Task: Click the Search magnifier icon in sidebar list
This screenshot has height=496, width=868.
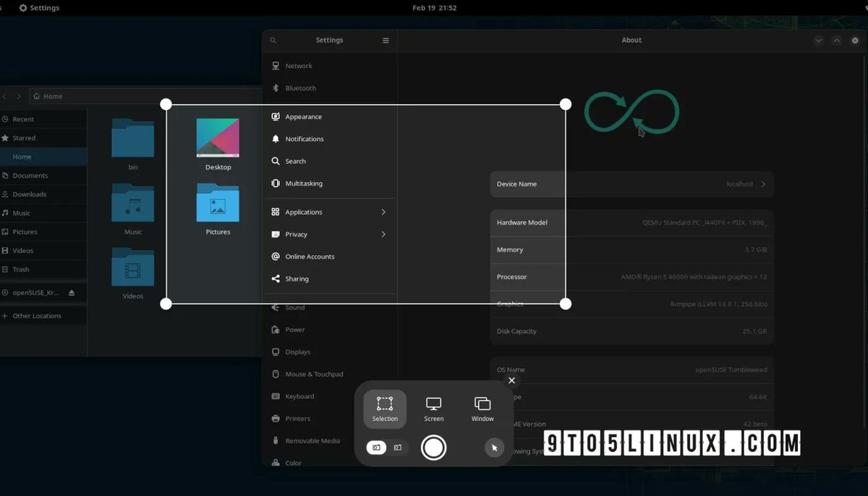Action: coord(276,161)
